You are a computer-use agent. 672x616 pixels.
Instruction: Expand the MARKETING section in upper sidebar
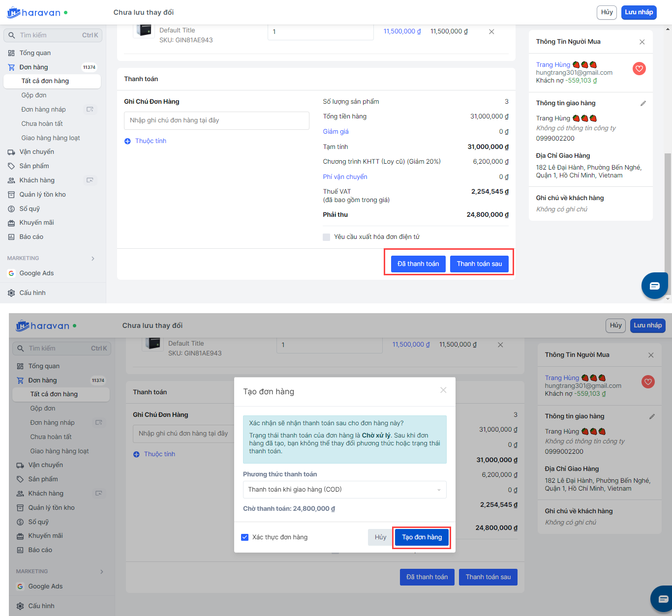pos(93,259)
